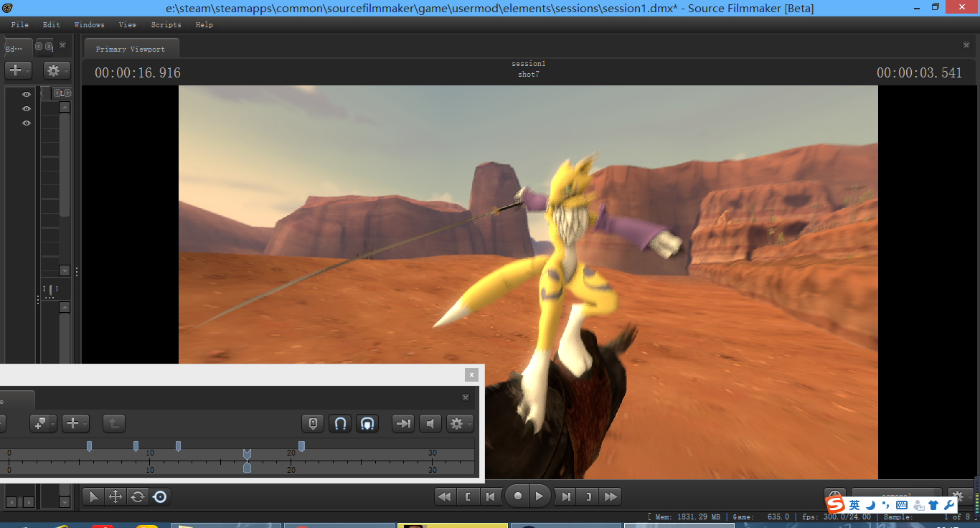Click the shot time 00:00:03.541 display

coord(919,73)
